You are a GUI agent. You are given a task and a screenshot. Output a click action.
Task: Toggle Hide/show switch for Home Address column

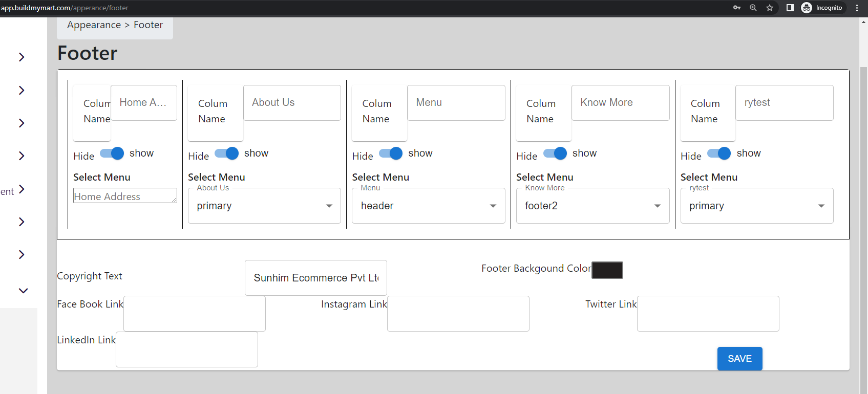tap(112, 153)
